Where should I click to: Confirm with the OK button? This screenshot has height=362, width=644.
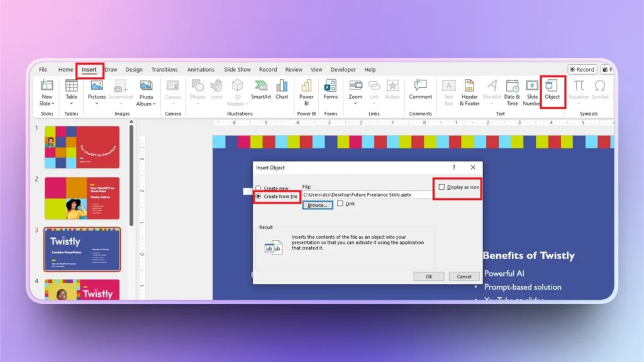[x=428, y=276]
